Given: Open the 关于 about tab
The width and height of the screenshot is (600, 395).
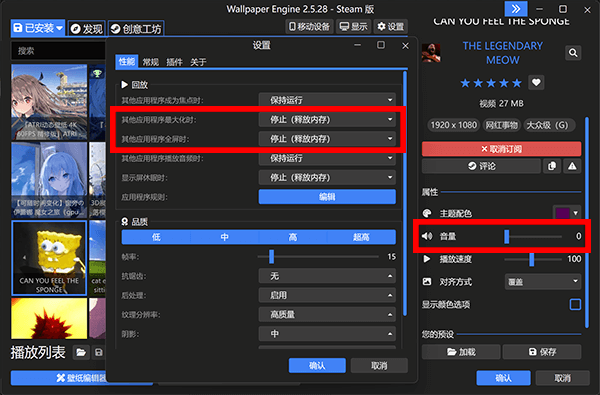Looking at the screenshot, I should [x=198, y=62].
